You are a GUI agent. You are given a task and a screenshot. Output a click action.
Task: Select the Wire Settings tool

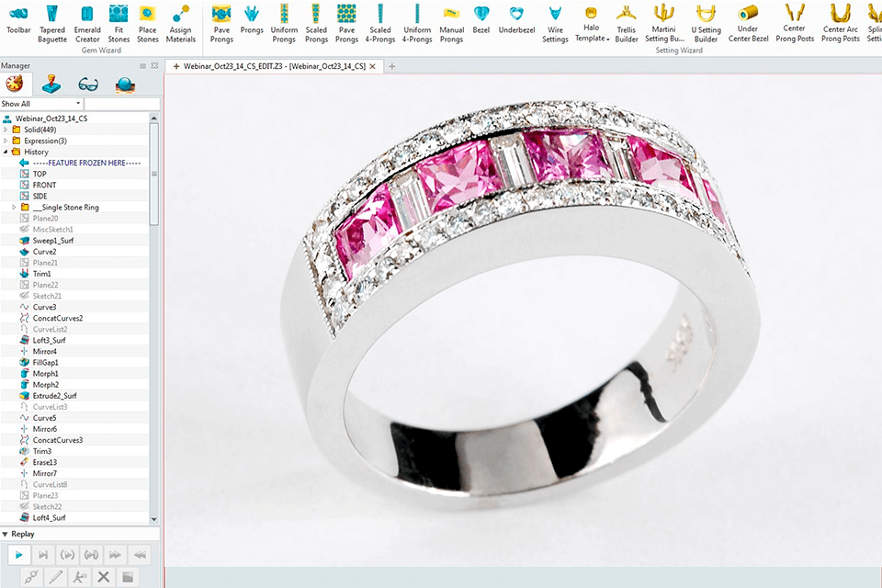(555, 23)
